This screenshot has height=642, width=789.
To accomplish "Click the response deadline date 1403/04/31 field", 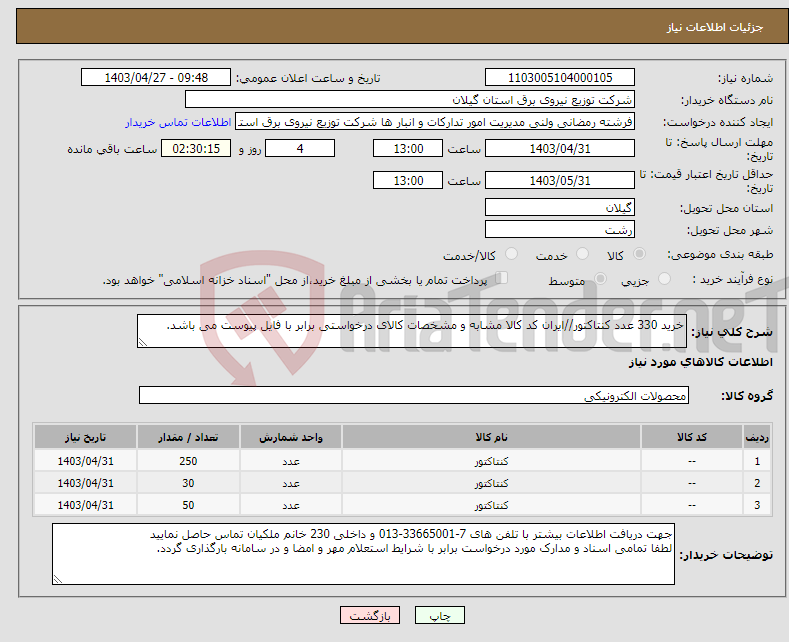I will [x=560, y=148].
